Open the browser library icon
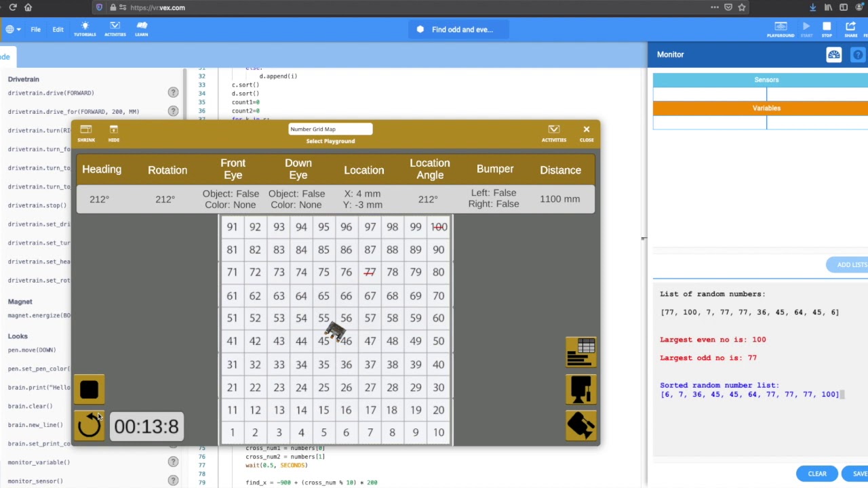The image size is (868, 488). point(828,7)
